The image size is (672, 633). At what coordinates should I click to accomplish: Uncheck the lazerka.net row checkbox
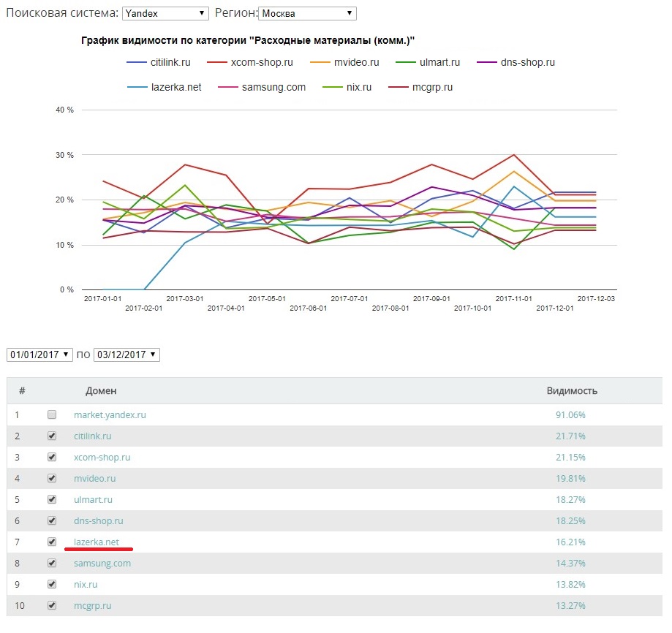point(52,542)
